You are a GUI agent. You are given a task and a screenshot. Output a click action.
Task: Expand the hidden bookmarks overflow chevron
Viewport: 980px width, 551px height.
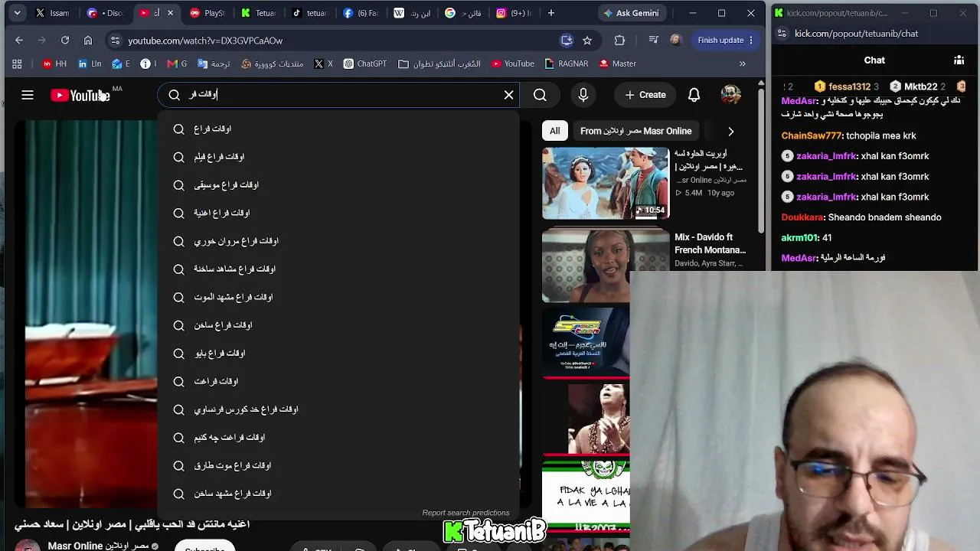tap(742, 64)
